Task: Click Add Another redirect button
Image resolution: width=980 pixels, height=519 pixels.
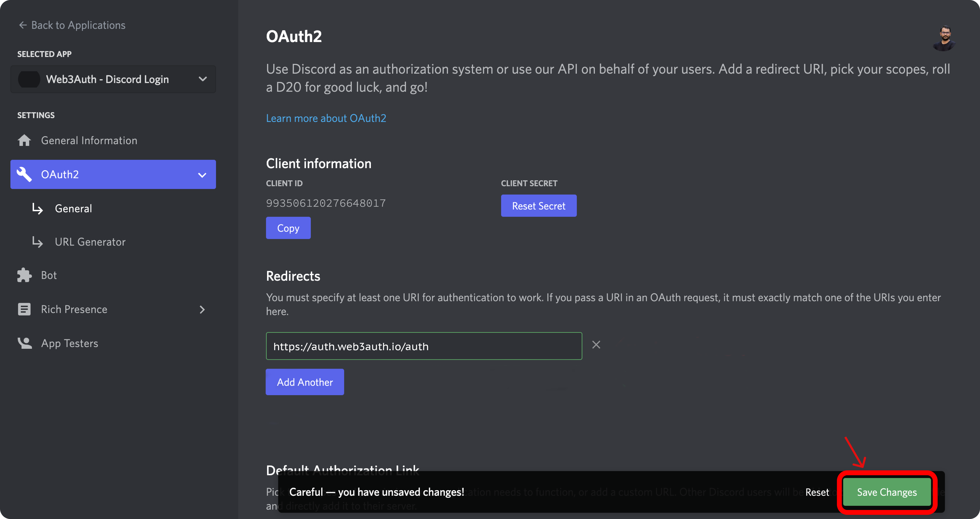Action: 304,382
